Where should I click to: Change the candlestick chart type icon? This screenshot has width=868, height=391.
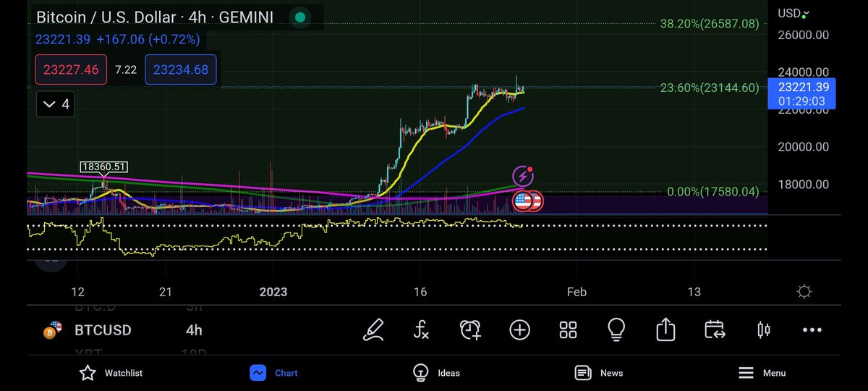click(x=763, y=330)
